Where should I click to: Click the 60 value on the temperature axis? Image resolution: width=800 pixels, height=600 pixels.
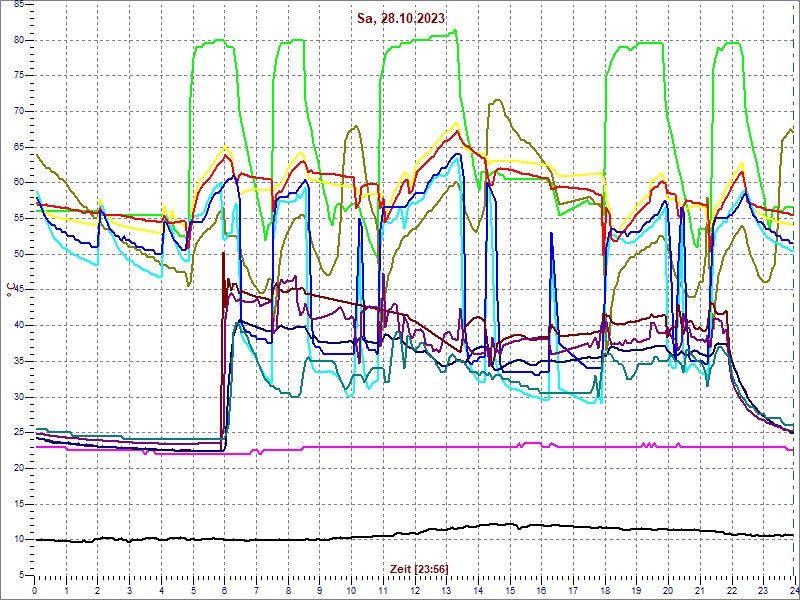pos(18,183)
